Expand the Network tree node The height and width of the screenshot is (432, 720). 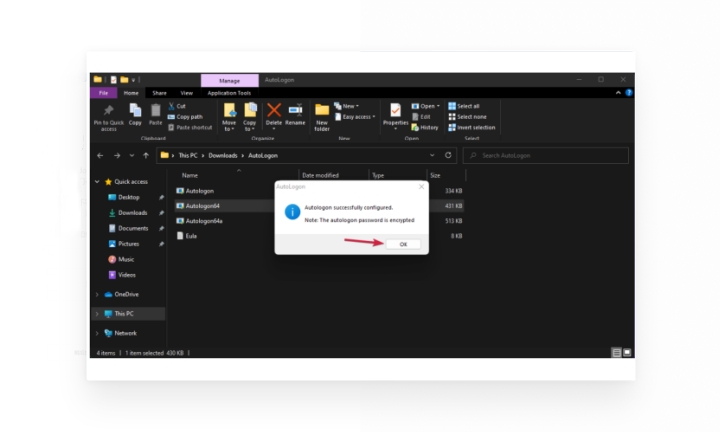(x=97, y=333)
